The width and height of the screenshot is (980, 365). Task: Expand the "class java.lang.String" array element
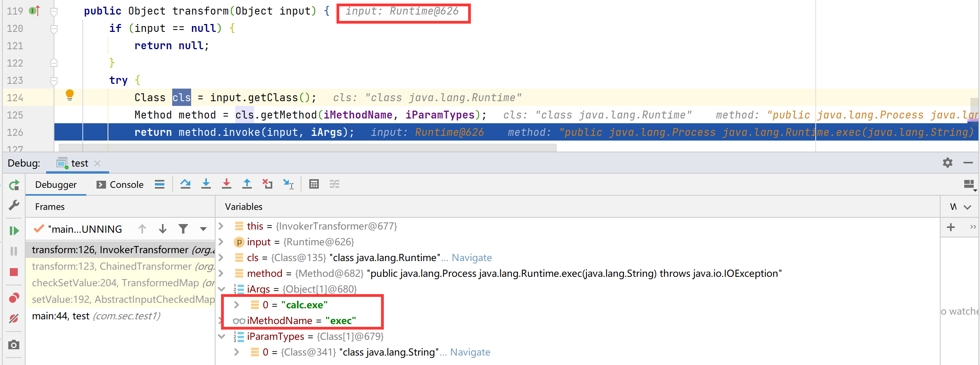237,352
